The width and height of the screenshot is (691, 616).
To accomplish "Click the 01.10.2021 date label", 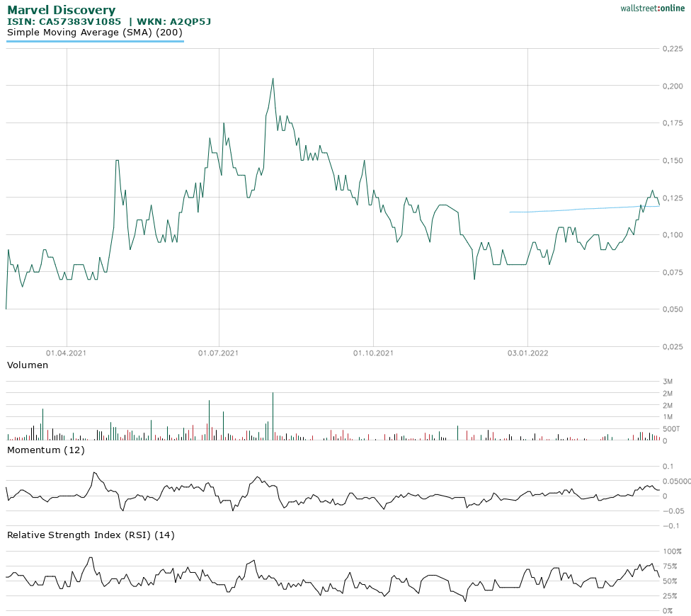I will tap(373, 353).
